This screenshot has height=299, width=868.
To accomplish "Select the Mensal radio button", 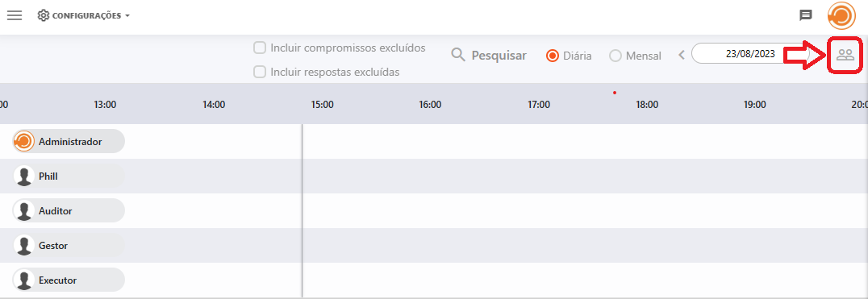I will pos(615,56).
